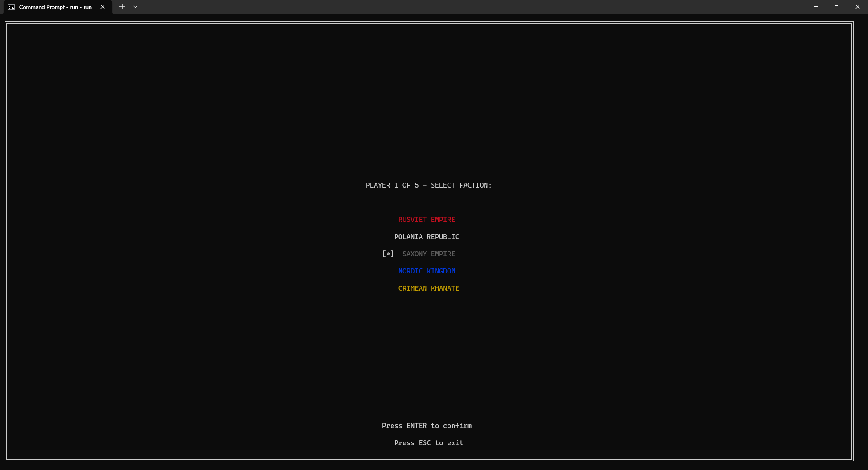Close the terminal window
Viewport: 868px width, 470px height.
click(858, 7)
